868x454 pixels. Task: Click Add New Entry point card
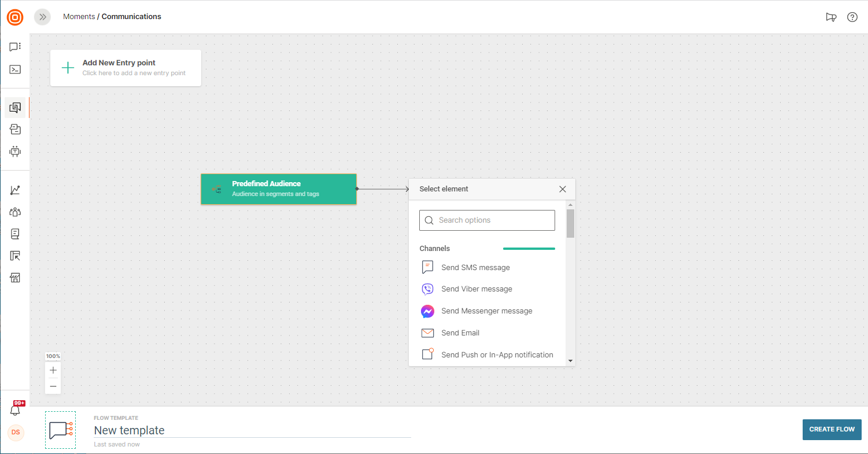tap(125, 68)
